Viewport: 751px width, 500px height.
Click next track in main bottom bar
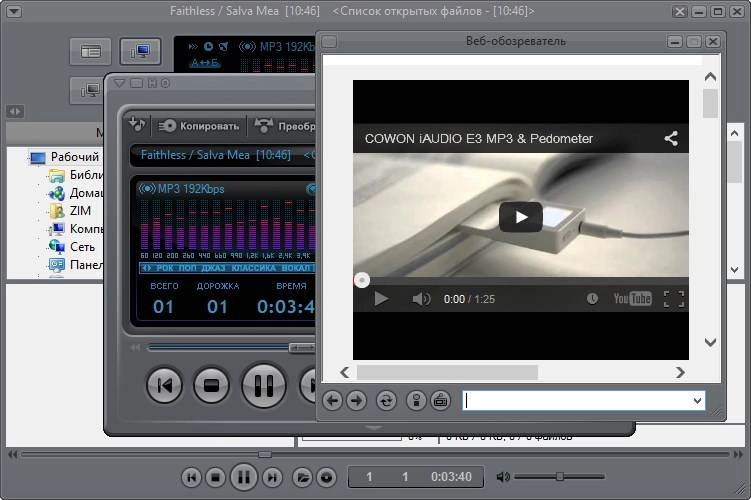(272, 477)
